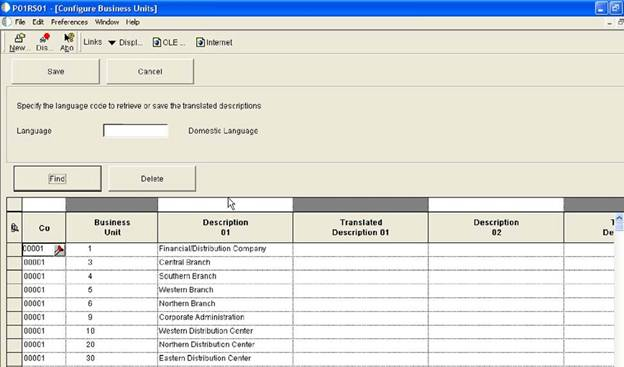
Task: Select the Western Distribution Center cell
Action: pyautogui.click(x=225, y=331)
